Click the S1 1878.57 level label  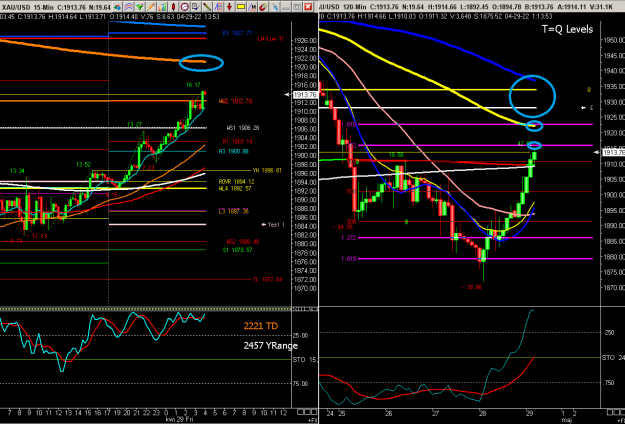[237, 250]
